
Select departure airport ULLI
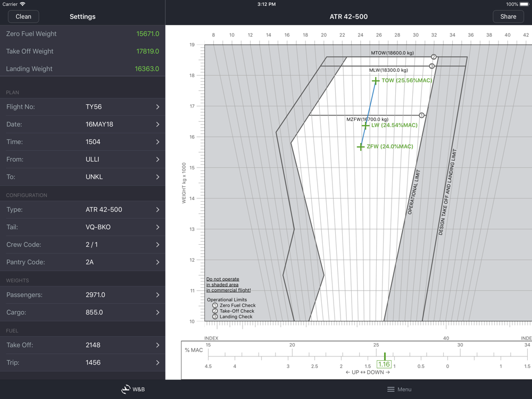point(92,160)
